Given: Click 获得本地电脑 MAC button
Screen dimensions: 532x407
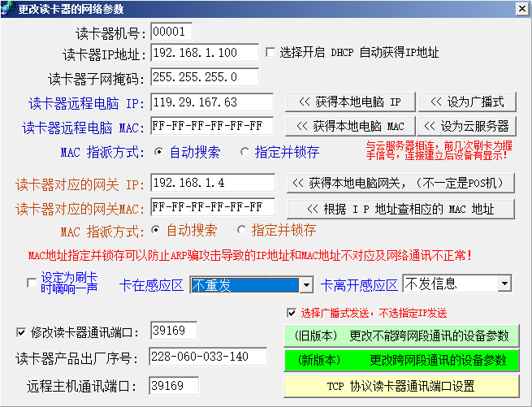Looking at the screenshot, I should click(x=349, y=126).
